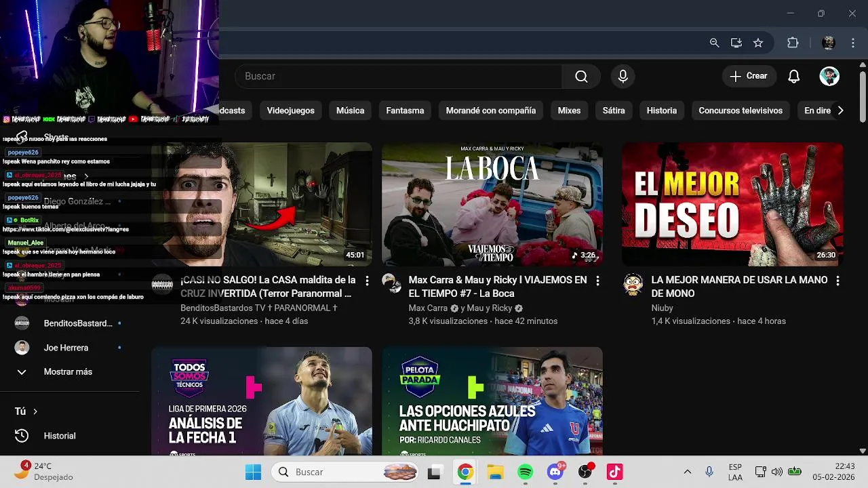Click the YouTube search magnifier button
Screen dimensions: 868x488
click(581, 77)
